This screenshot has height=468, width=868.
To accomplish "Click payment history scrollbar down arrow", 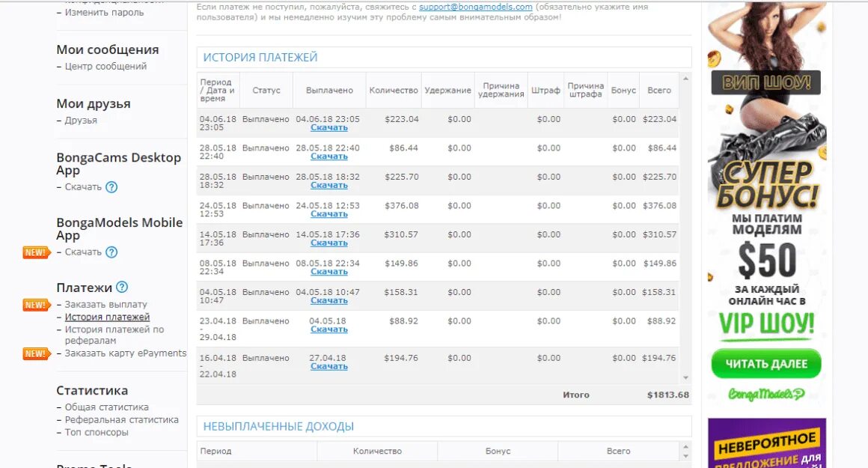I will (686, 377).
